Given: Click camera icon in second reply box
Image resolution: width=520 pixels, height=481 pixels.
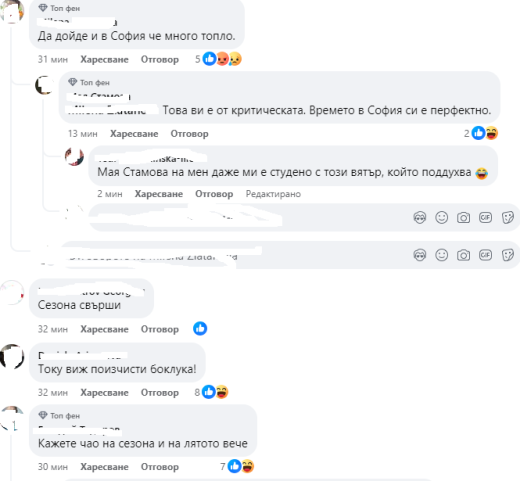Looking at the screenshot, I should 463,255.
